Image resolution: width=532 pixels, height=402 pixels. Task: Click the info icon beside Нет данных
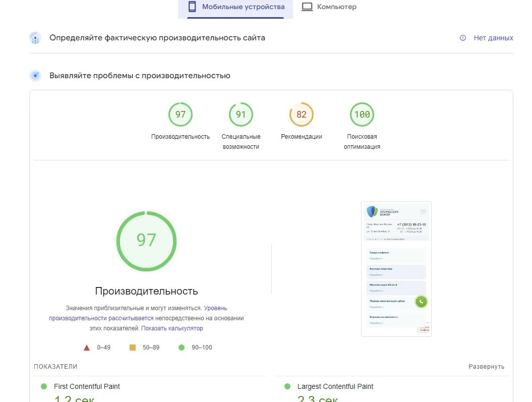tap(463, 38)
